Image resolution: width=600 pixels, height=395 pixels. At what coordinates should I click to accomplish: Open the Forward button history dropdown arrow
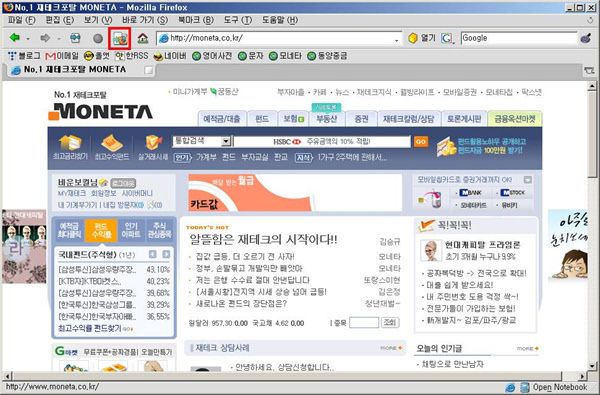[x=59, y=39]
